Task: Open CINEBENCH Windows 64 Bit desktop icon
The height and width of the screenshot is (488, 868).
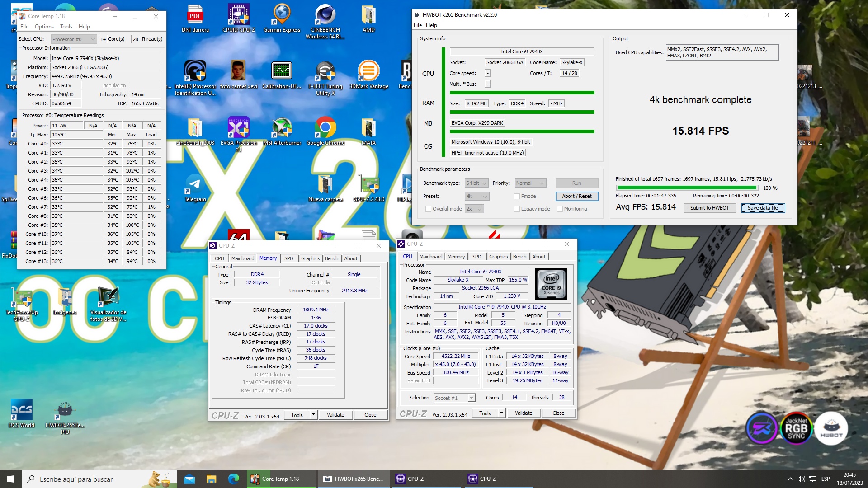Action: click(x=325, y=22)
